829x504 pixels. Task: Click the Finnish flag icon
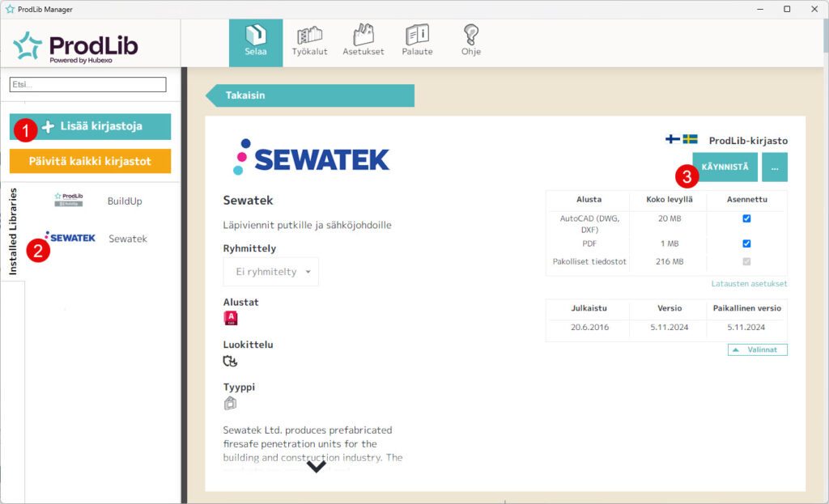click(x=673, y=139)
